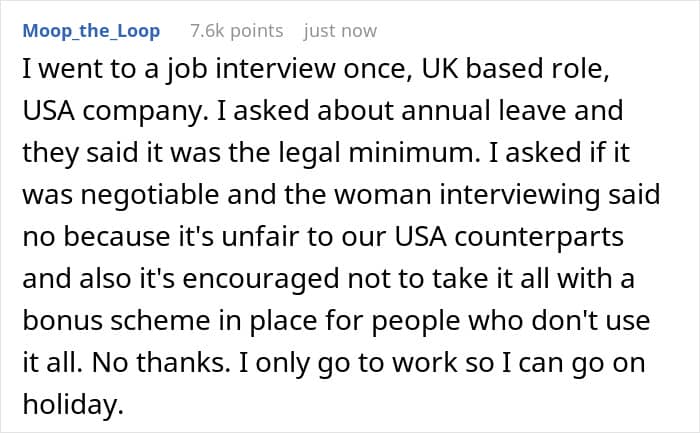The image size is (700, 433).
Task: Click the "just now" comment timestamp
Action: tap(340, 31)
